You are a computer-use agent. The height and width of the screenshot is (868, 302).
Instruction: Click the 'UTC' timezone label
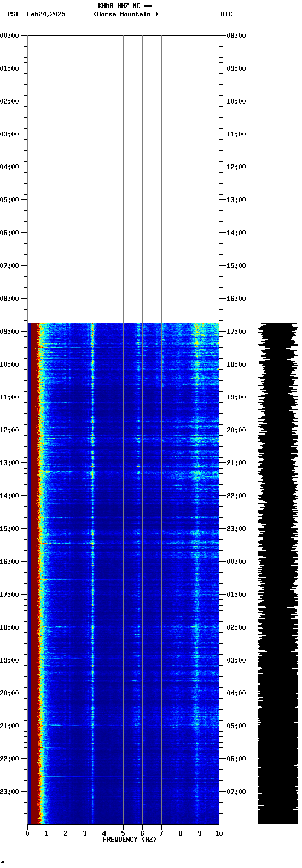tap(226, 14)
